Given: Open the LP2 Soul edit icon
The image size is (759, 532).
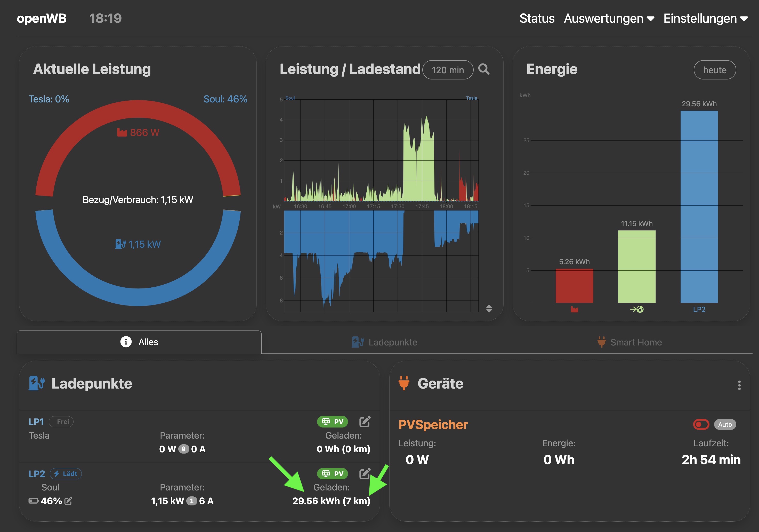Looking at the screenshot, I should 365,473.
